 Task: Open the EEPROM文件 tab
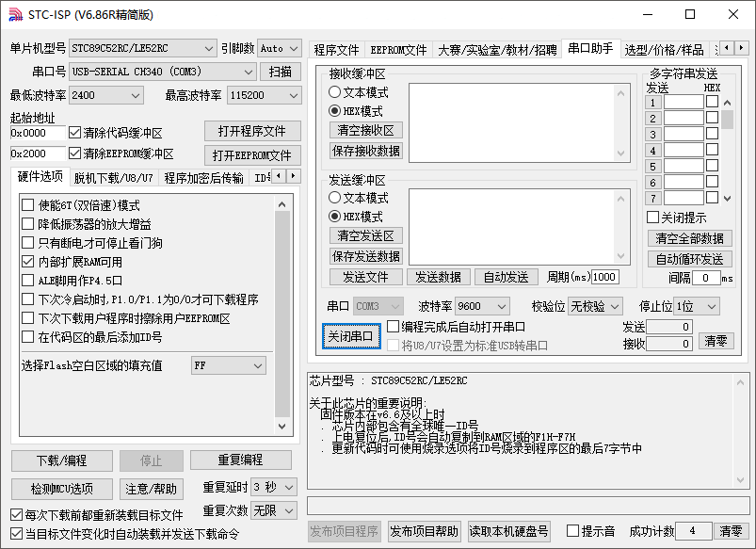[398, 50]
